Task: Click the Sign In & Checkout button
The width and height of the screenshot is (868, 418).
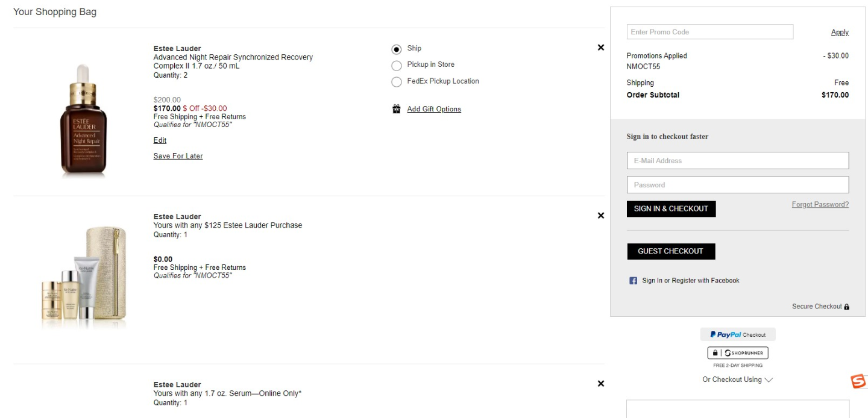Action: (x=671, y=209)
